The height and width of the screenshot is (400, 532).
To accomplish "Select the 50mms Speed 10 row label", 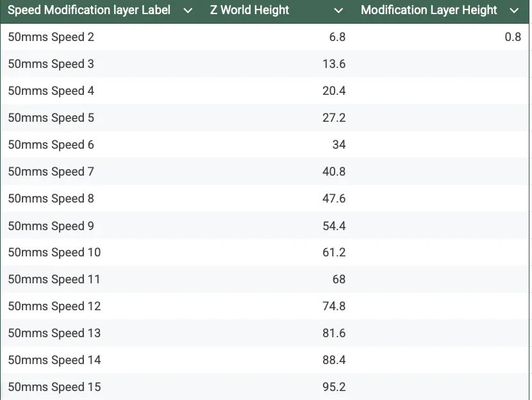I will click(54, 252).
